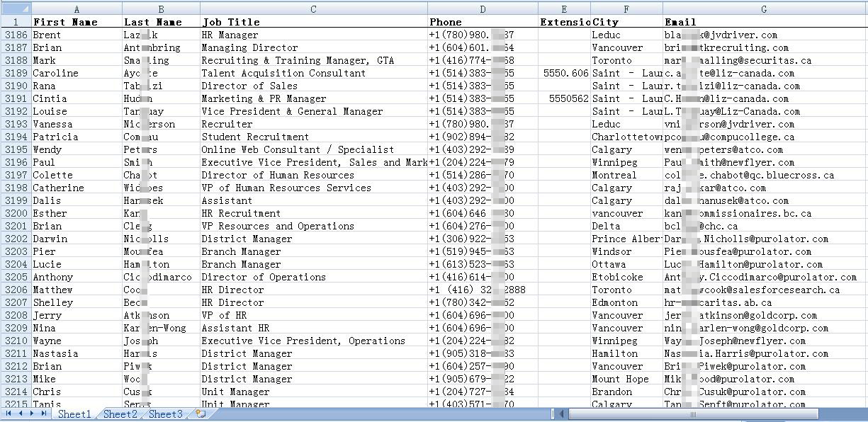Select column C header
Viewport: 868px width, 422px height.
pyautogui.click(x=313, y=9)
